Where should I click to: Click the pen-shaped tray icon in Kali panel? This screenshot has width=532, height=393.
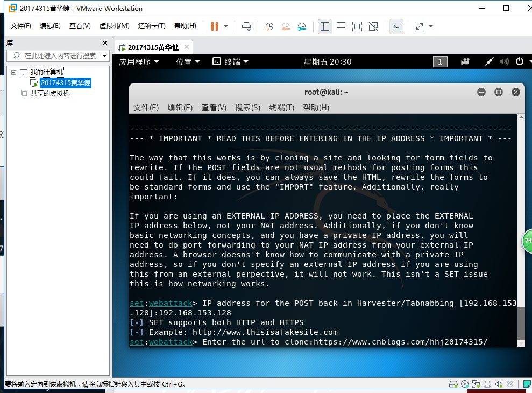(x=489, y=61)
